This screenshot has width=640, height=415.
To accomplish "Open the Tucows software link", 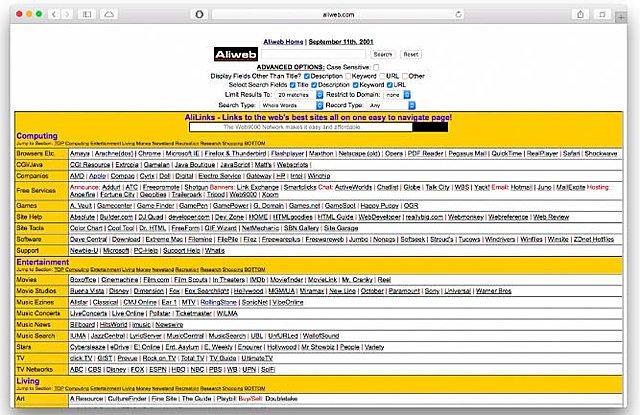I will tap(469, 239).
